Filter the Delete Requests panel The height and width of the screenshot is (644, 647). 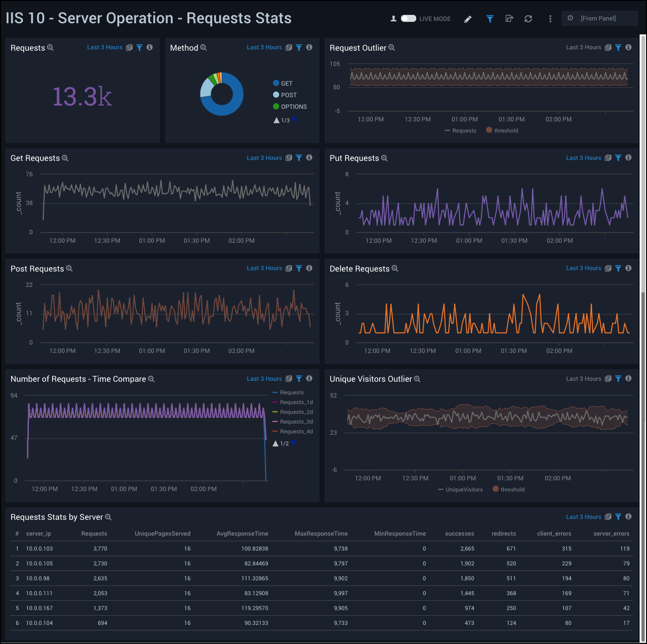618,268
